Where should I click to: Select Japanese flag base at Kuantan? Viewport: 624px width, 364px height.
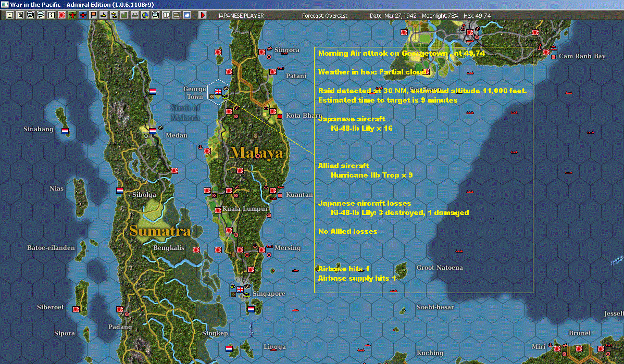click(x=272, y=191)
